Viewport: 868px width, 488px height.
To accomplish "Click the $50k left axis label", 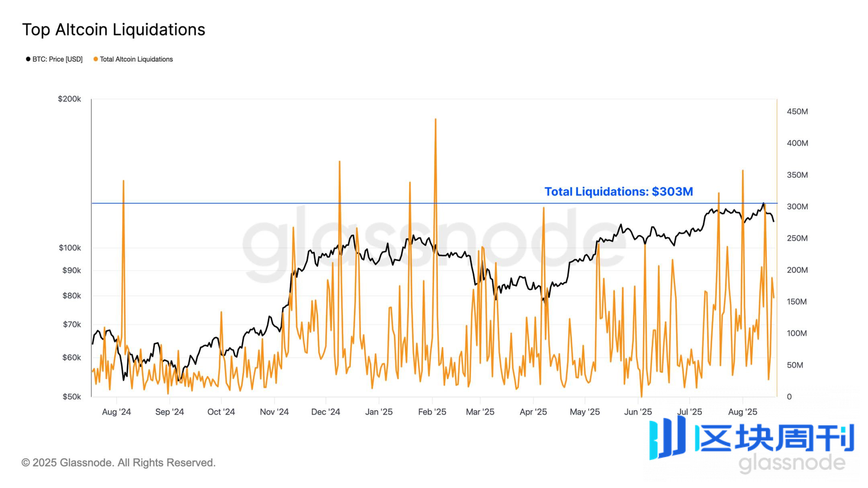I will (x=72, y=397).
